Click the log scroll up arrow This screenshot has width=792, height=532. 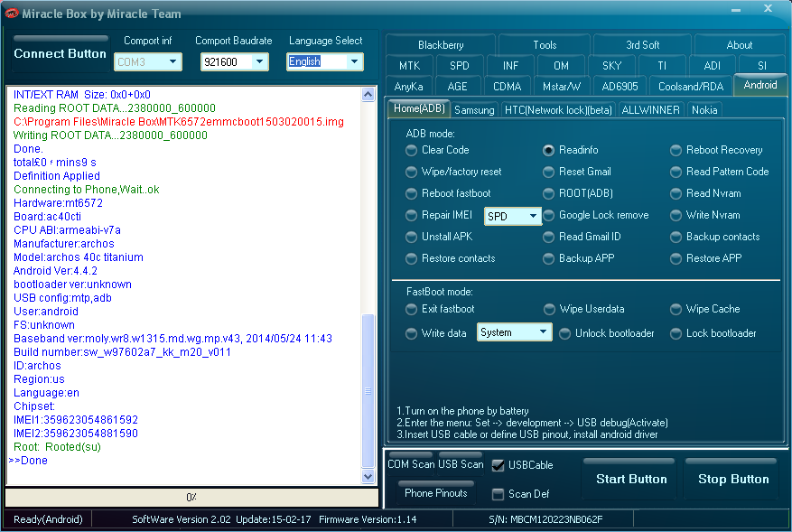point(368,95)
